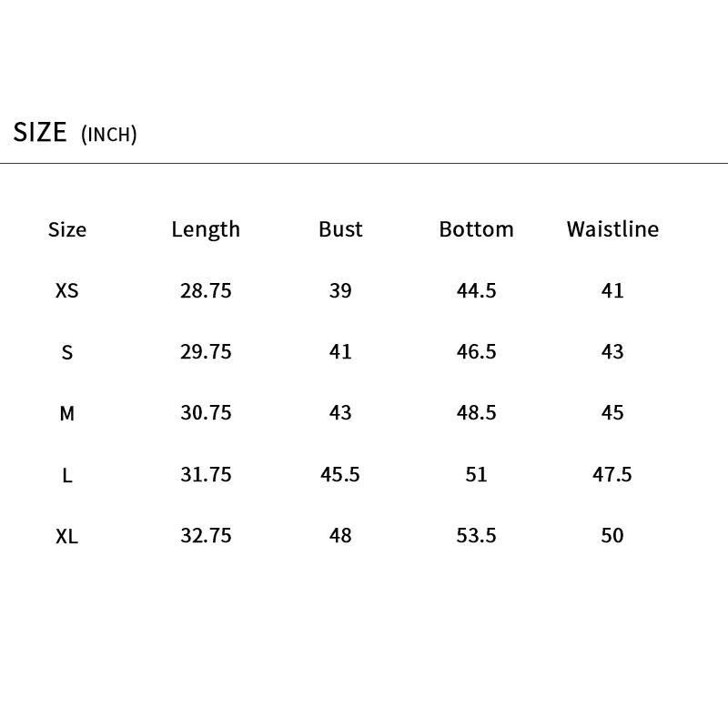
Task: Click the 45.5 bust value
Action: pos(340,474)
